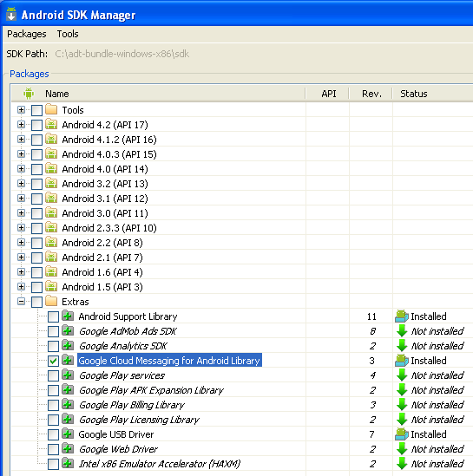473x476 pixels.
Task: Click the SDK Path field
Action: pos(122,54)
